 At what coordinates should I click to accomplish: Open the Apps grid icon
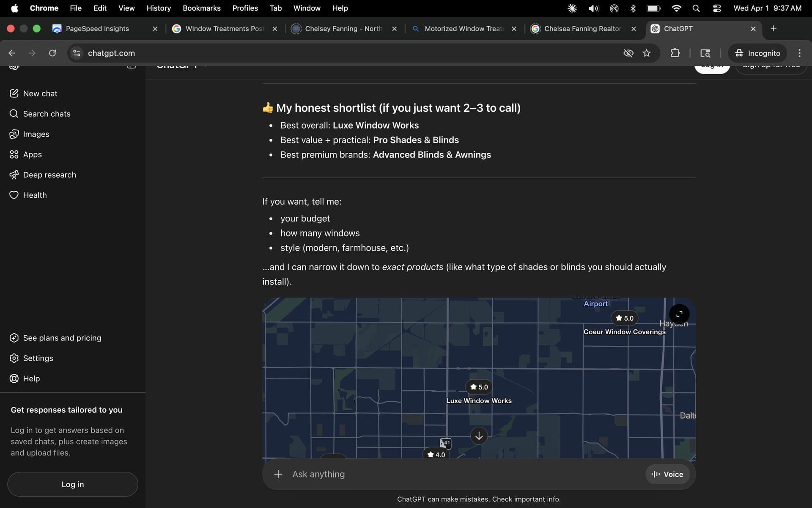coord(14,155)
